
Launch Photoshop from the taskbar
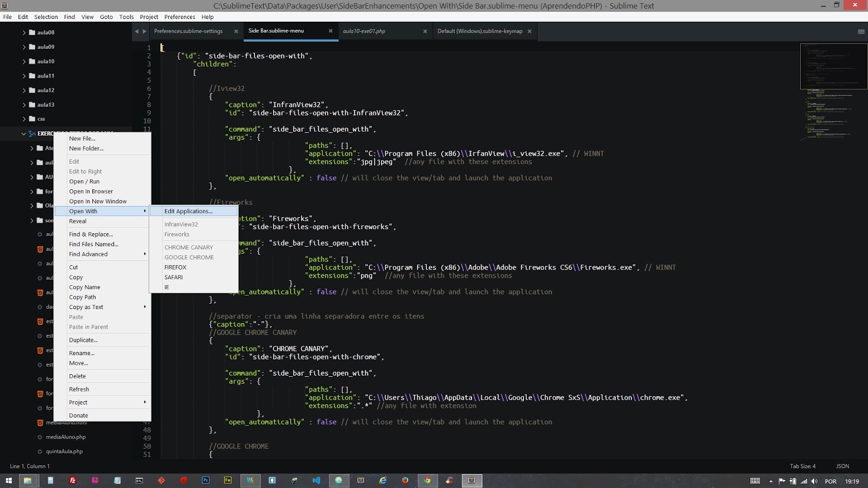(x=206, y=480)
